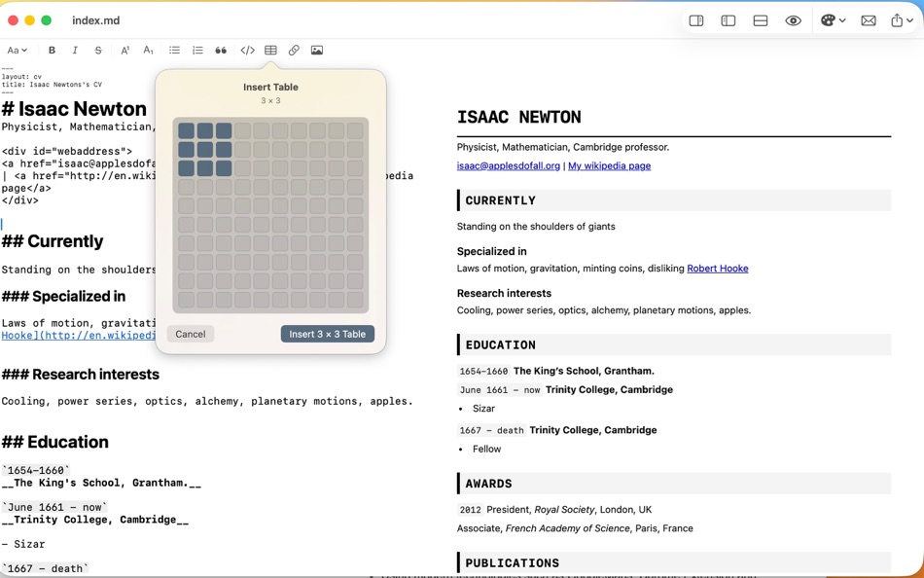Cancel the Insert Table popover

coord(191,334)
